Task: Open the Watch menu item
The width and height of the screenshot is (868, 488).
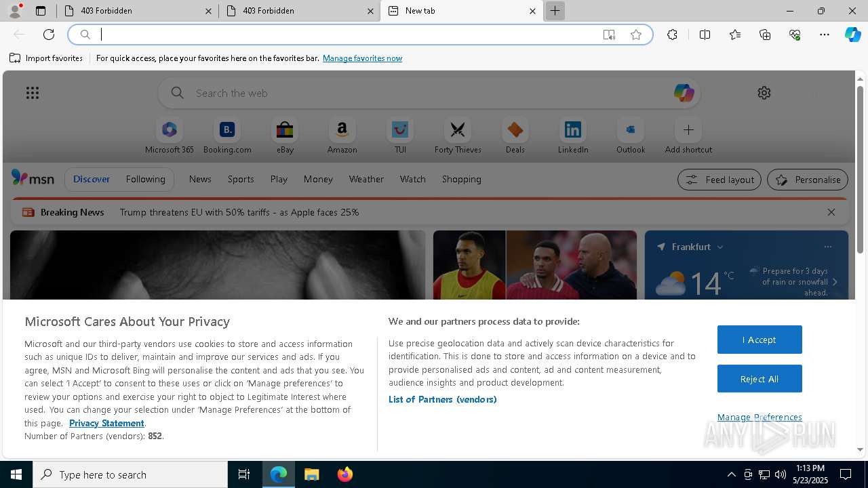Action: pyautogui.click(x=412, y=179)
